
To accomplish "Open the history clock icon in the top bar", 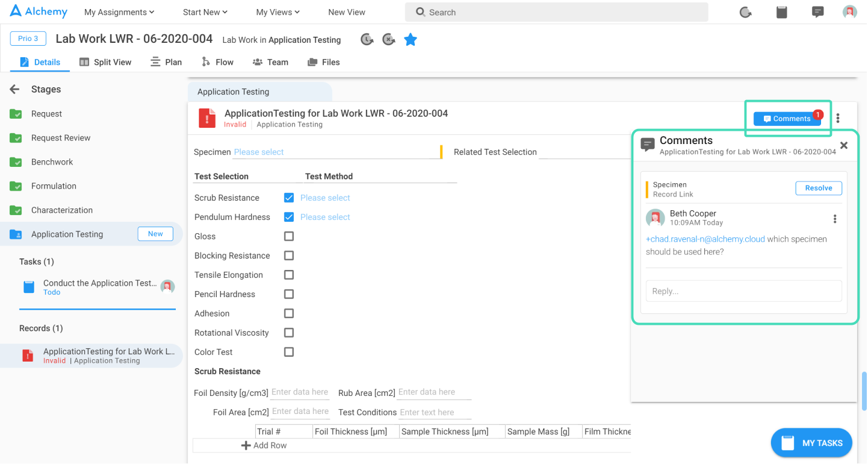I will [x=746, y=12].
